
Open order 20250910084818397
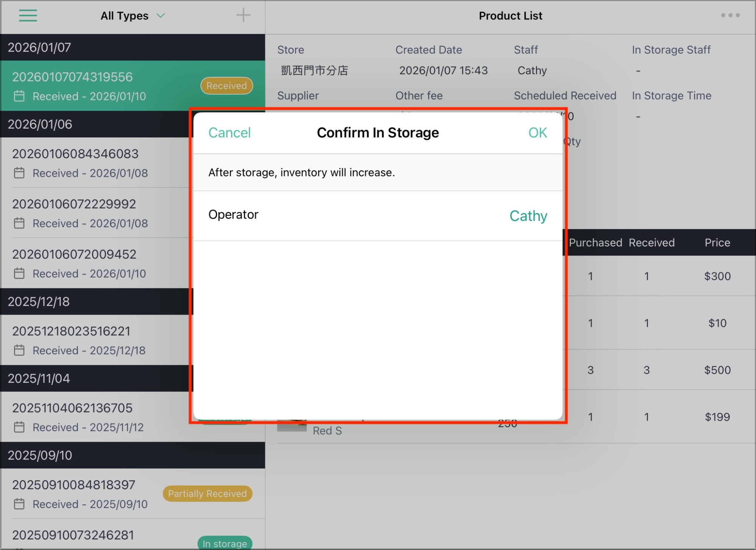point(133,494)
